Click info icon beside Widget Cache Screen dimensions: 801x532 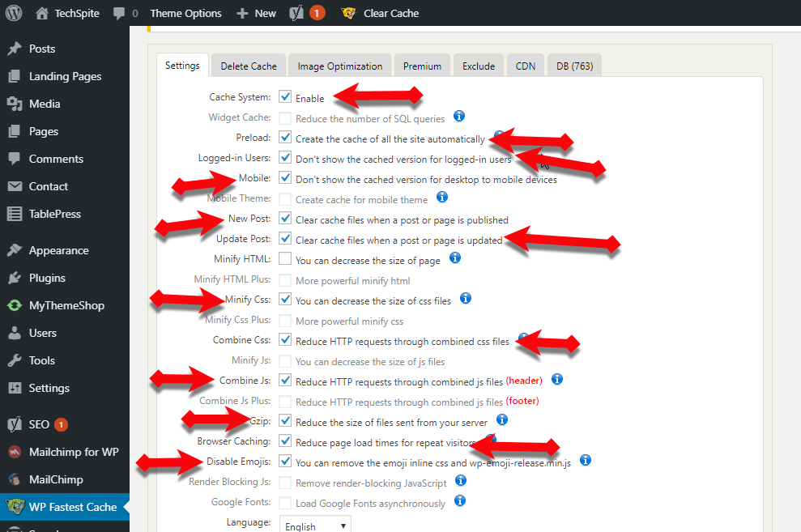459,117
